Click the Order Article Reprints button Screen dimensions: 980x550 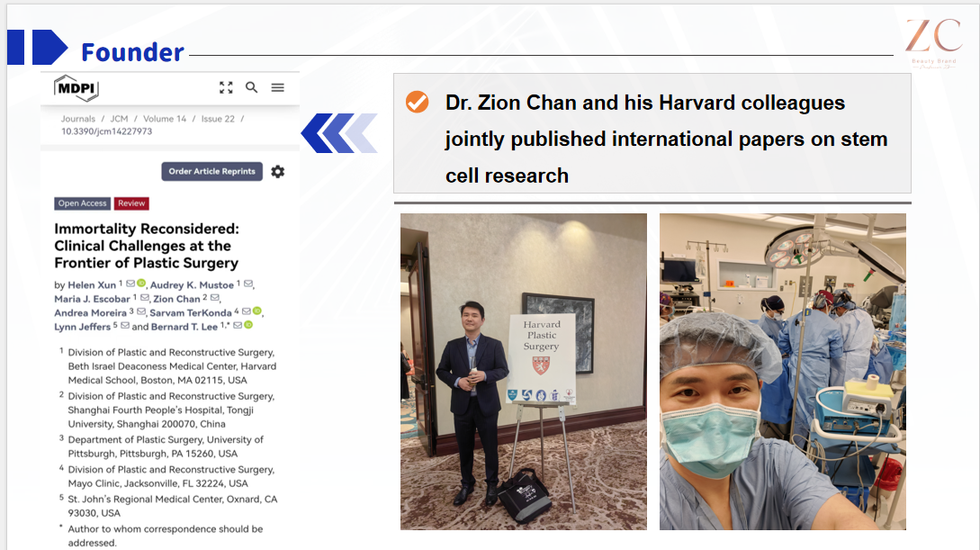click(x=211, y=171)
